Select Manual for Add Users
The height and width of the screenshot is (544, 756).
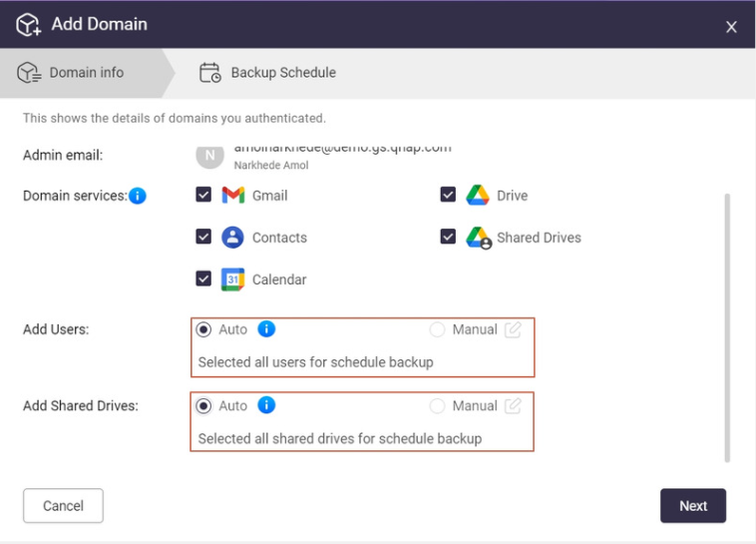click(x=437, y=329)
